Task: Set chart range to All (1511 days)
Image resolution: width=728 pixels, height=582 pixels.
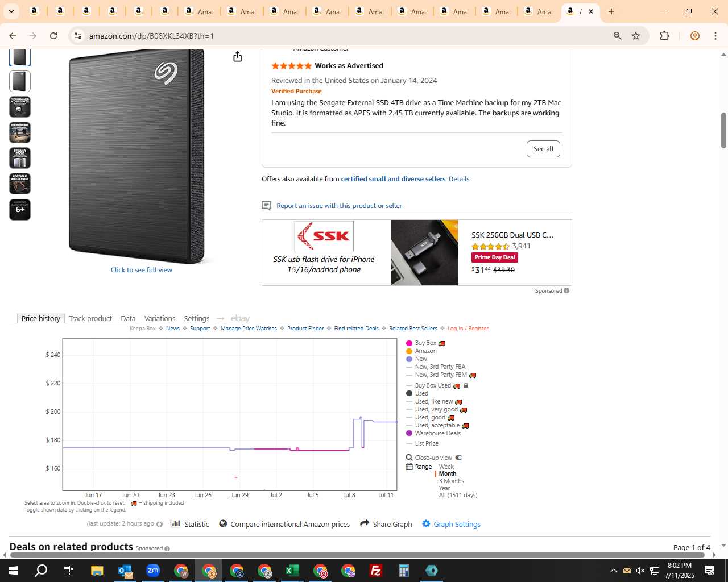Action: pos(458,496)
